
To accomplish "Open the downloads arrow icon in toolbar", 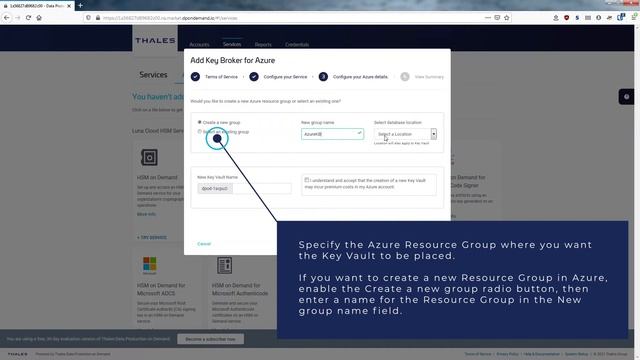I will click(x=556, y=18).
